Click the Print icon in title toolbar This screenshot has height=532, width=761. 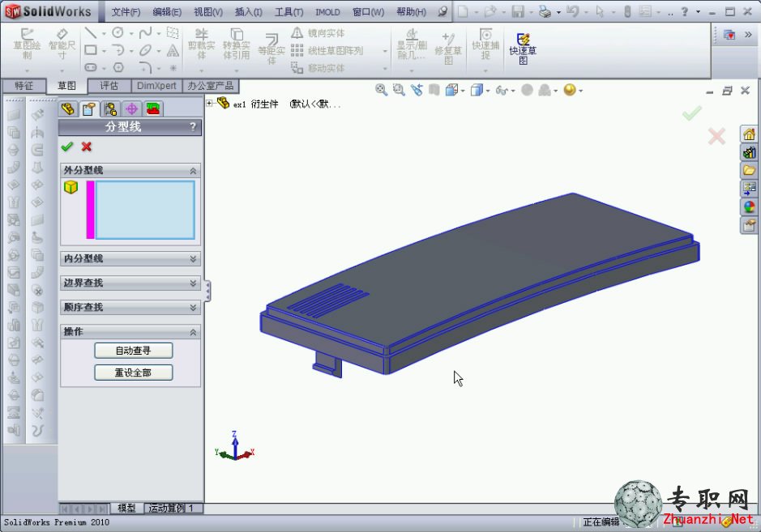point(545,11)
